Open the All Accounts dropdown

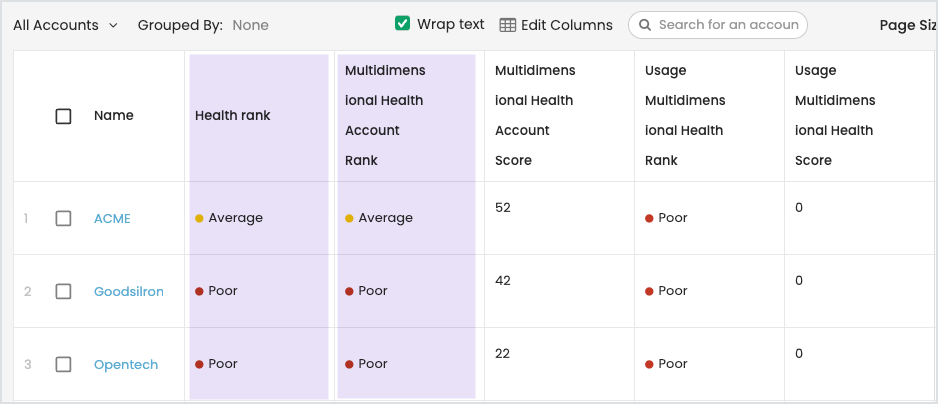pos(65,25)
